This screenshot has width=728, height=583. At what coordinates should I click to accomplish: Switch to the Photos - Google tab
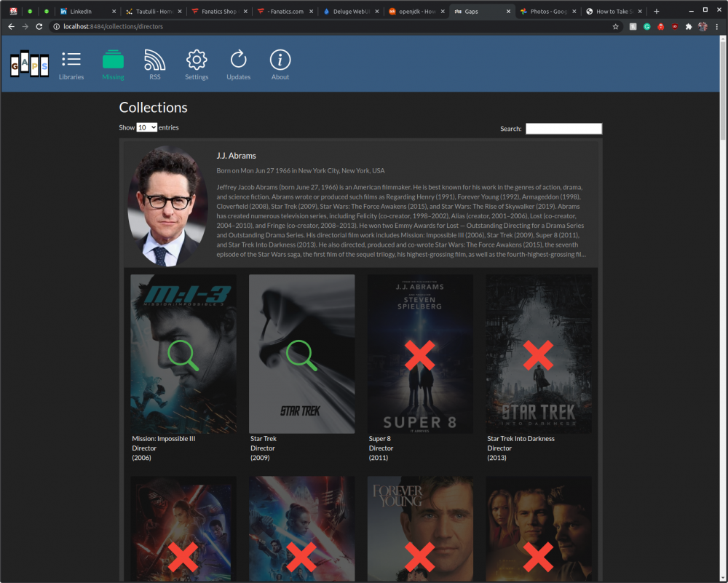(548, 11)
